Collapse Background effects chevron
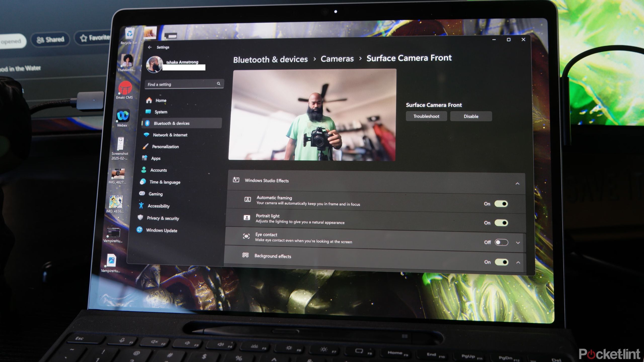The image size is (644, 362). (518, 262)
